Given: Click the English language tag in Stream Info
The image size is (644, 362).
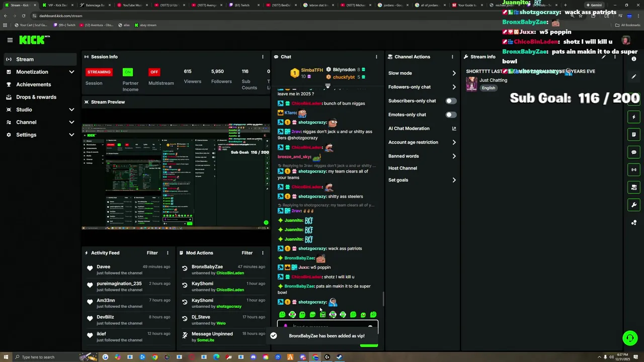Looking at the screenshot, I should click(x=489, y=88).
